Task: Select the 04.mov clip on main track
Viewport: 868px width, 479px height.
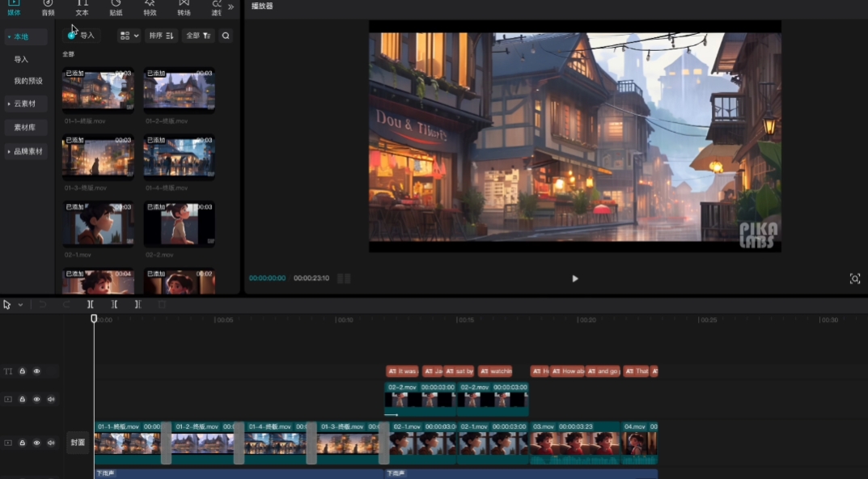Action: click(x=639, y=443)
